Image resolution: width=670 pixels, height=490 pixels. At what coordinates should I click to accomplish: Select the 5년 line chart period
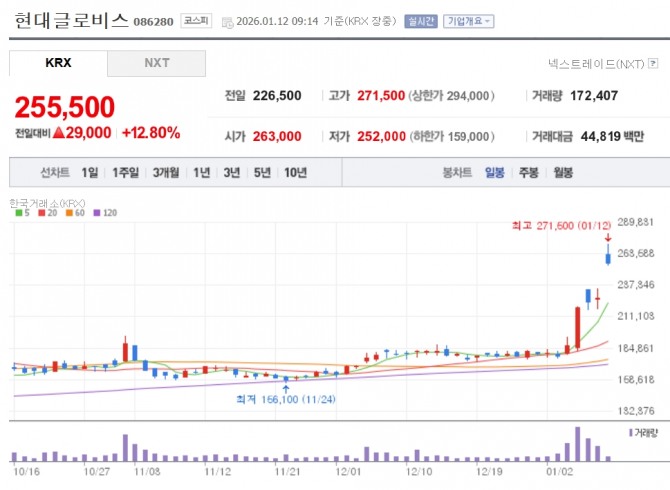tap(262, 173)
